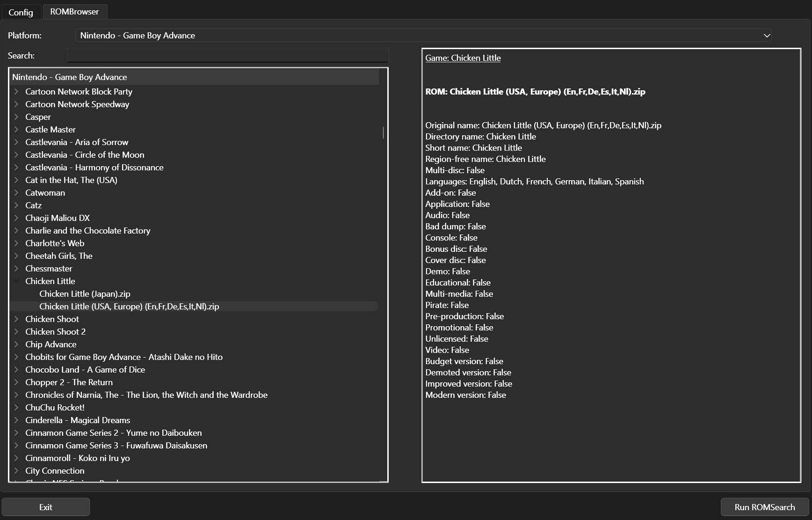Click the ROM list vertical scrollbar thumb
Image resolution: width=812 pixels, height=520 pixels.
pos(383,132)
